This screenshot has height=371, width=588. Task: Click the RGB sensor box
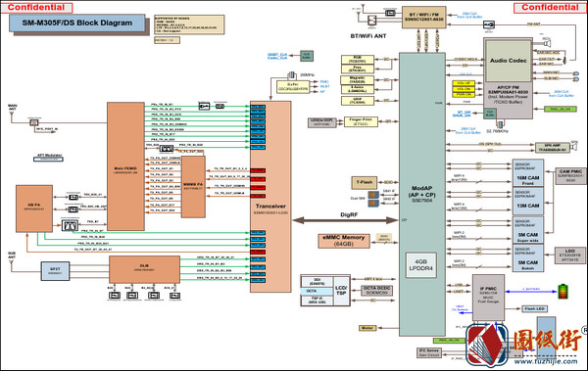pyautogui.click(x=358, y=60)
